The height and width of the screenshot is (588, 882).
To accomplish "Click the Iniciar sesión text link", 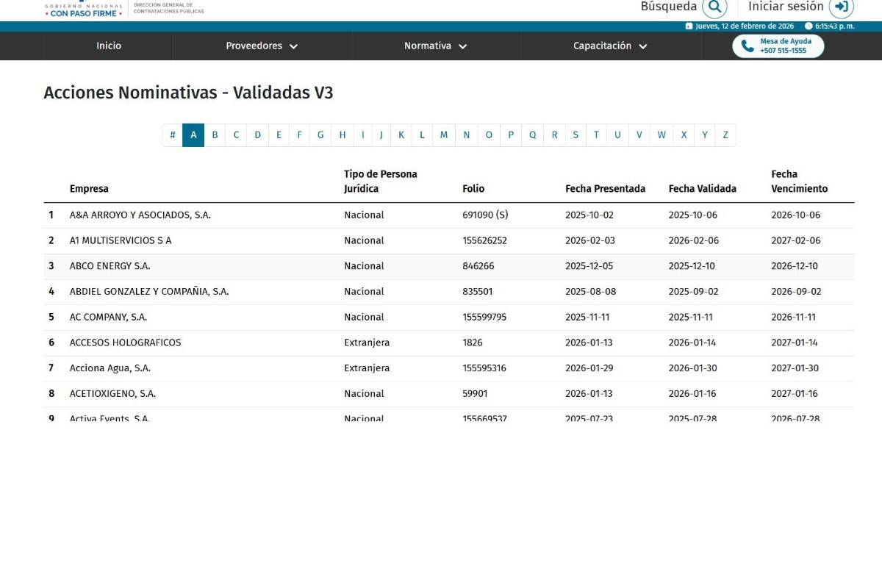I will pyautogui.click(x=785, y=7).
